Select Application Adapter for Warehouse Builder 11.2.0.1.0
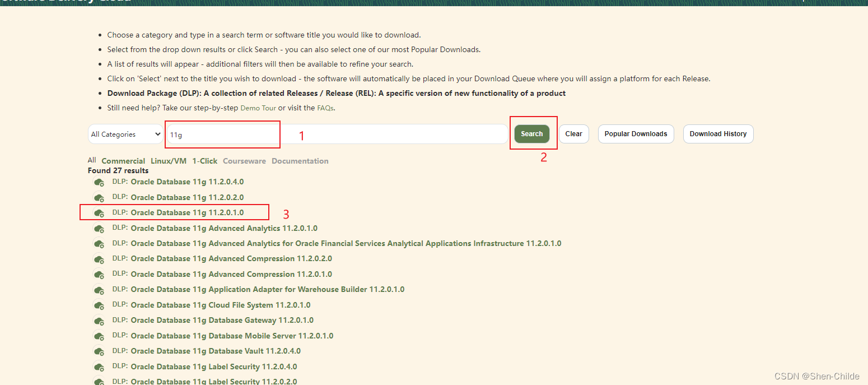 [268, 289]
